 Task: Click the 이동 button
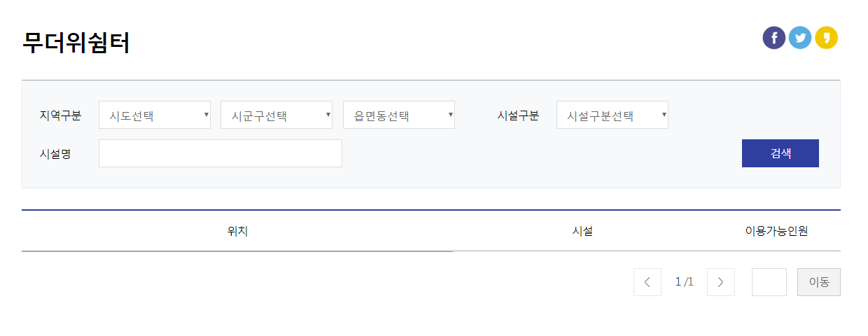(819, 282)
